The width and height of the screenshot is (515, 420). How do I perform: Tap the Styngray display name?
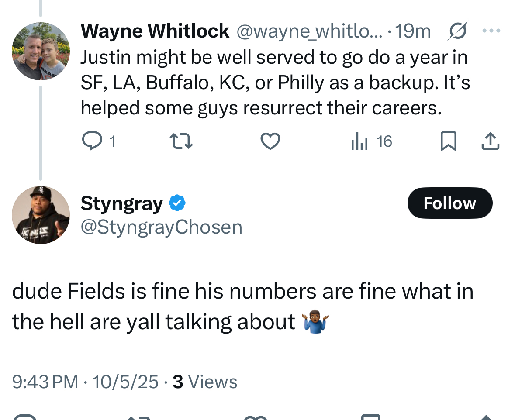click(121, 203)
